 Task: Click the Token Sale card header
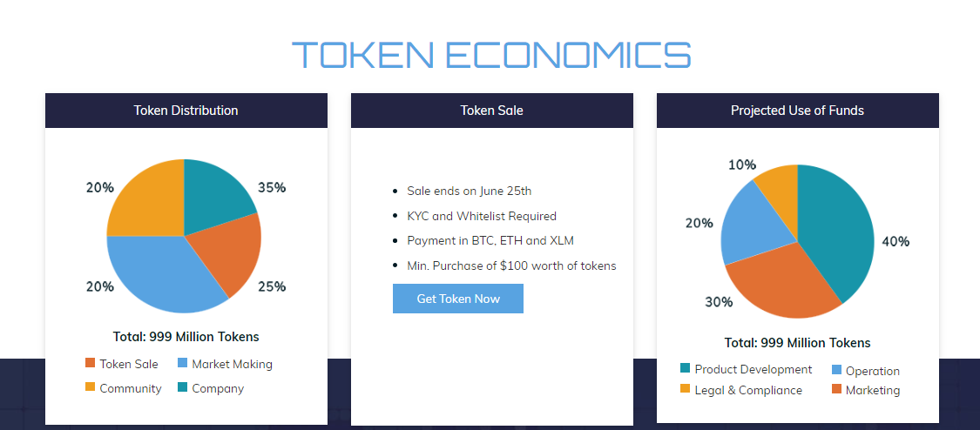492,111
